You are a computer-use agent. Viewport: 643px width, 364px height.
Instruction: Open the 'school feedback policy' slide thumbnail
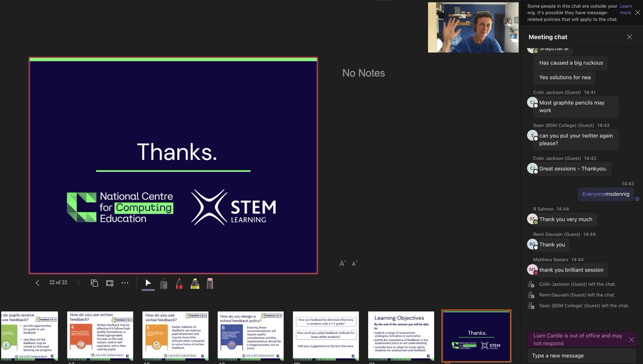(x=251, y=335)
